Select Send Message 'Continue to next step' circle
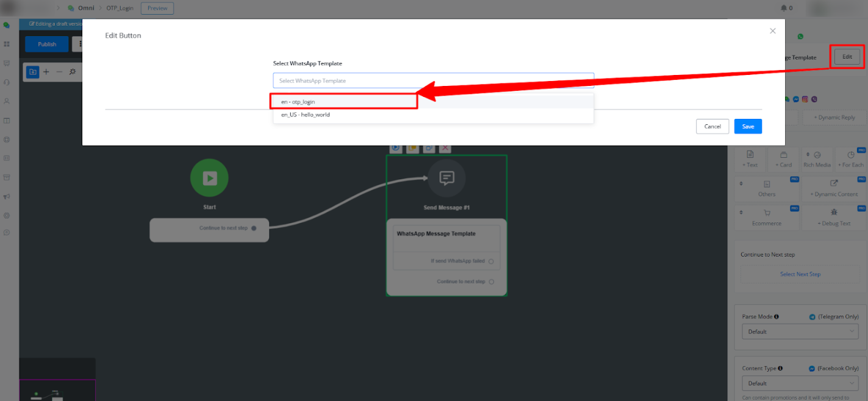Image resolution: width=868 pixels, height=401 pixels. tap(491, 282)
